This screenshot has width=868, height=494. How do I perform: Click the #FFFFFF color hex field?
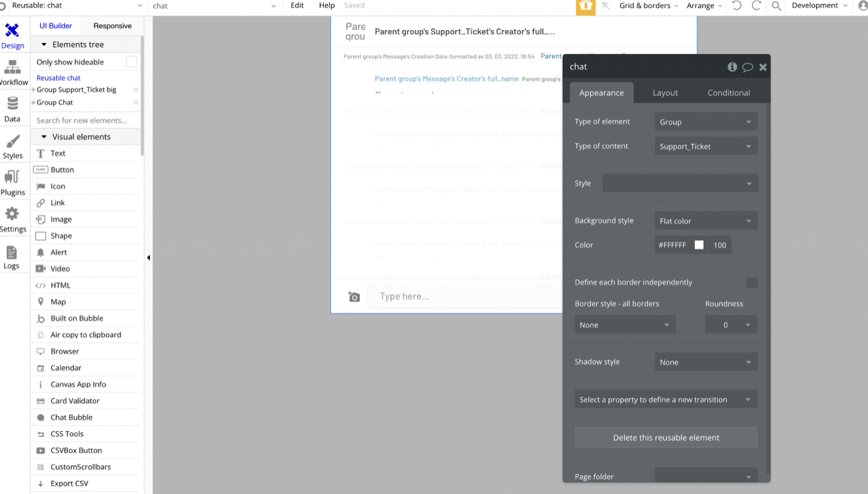(x=672, y=245)
